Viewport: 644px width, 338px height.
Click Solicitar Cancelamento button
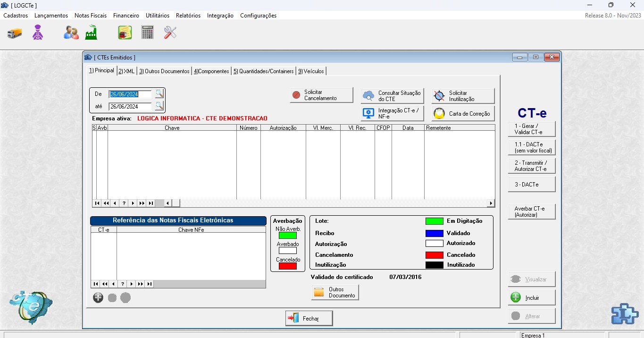[322, 95]
